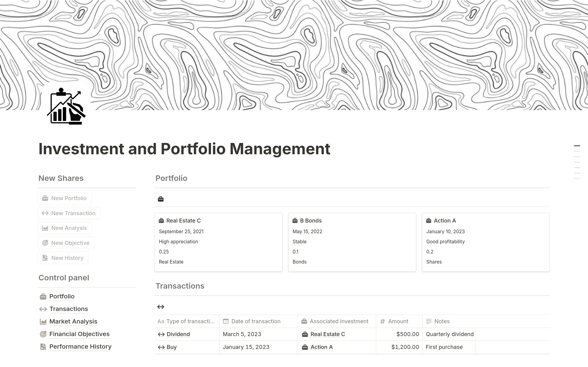This screenshot has width=588, height=367.
Task: Open Financial Objectives from the control panel
Action: (x=79, y=334)
